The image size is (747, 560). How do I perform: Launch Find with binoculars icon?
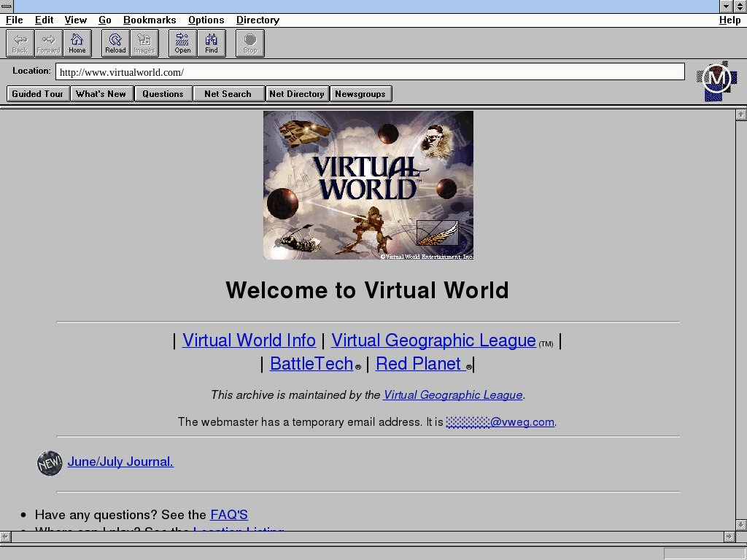pyautogui.click(x=211, y=43)
